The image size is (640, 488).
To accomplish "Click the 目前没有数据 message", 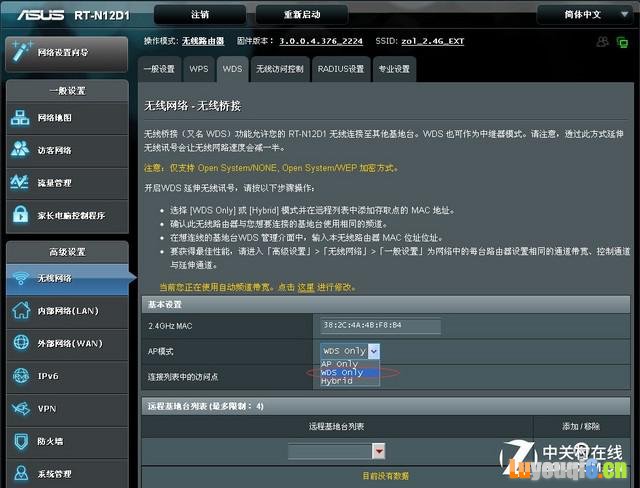I will point(385,476).
